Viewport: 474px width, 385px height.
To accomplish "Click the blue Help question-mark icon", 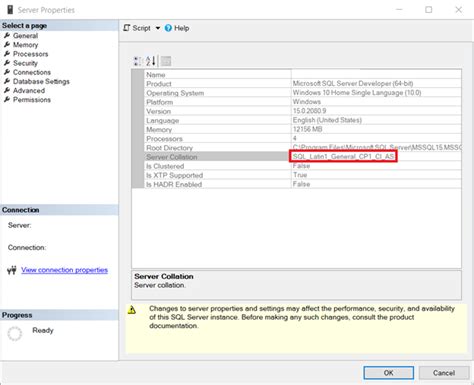I will pyautogui.click(x=168, y=28).
